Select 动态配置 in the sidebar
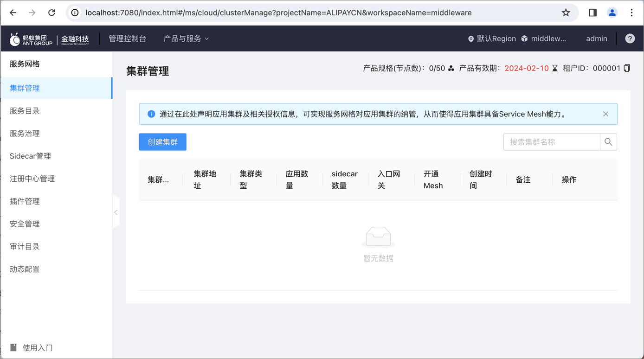 [x=56, y=269]
